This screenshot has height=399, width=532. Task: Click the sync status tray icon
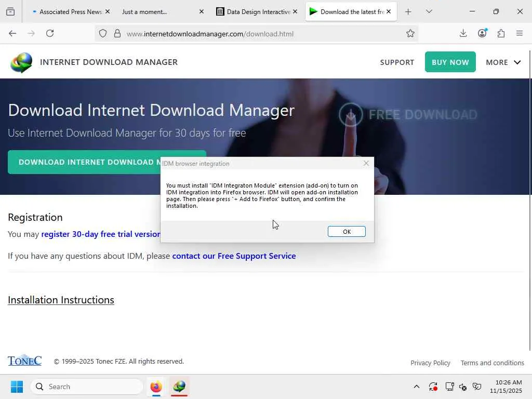[433, 387]
